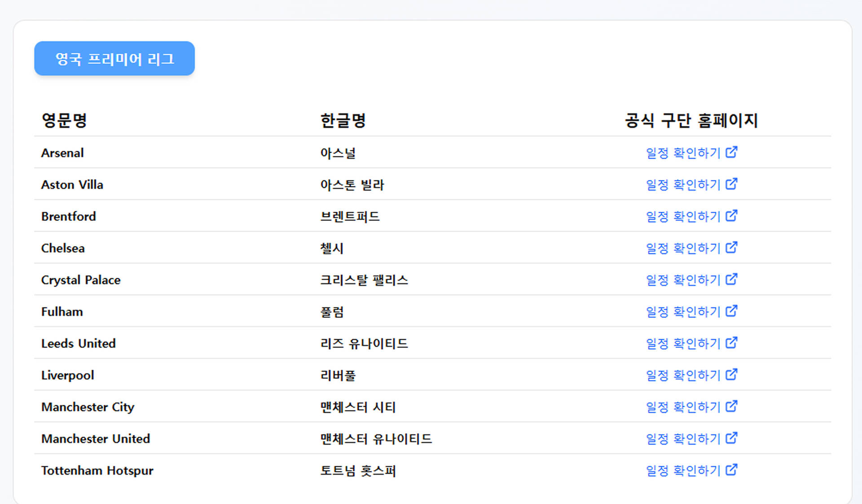Open 일정 확인하기 link for Manchester United

point(691,438)
